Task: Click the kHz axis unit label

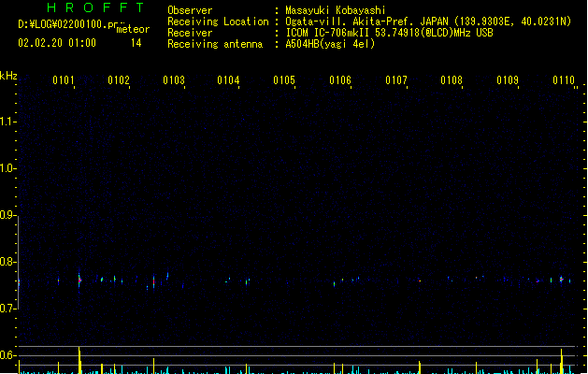Action: pyautogui.click(x=8, y=76)
